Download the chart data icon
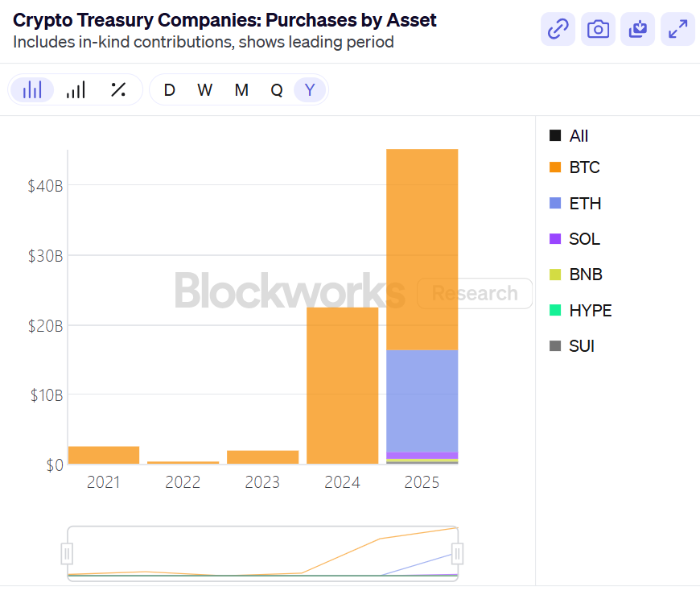Image resolution: width=700 pixels, height=599 pixels. (x=638, y=30)
